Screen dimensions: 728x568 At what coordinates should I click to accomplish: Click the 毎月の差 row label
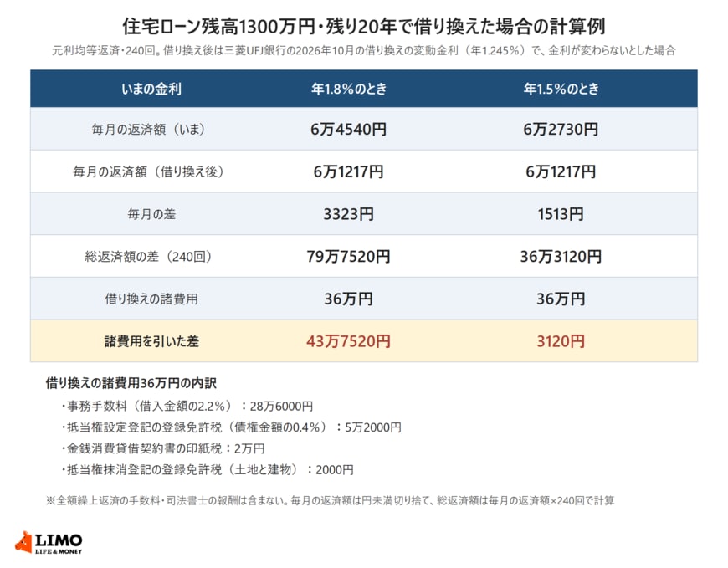tap(151, 214)
